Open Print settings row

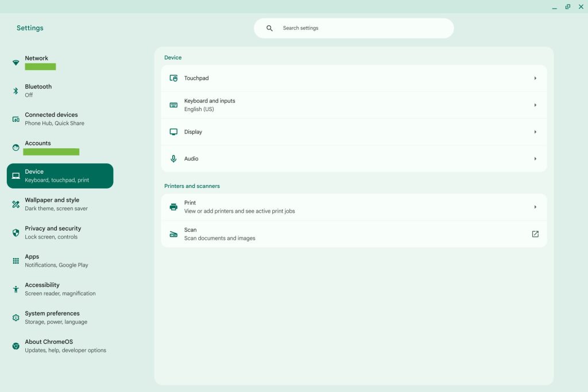point(354,207)
